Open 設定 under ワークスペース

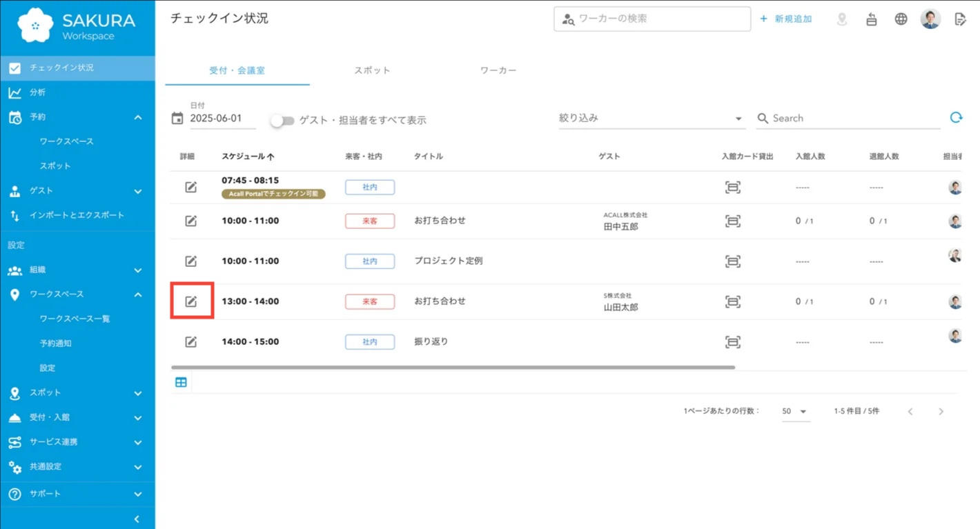tap(47, 368)
